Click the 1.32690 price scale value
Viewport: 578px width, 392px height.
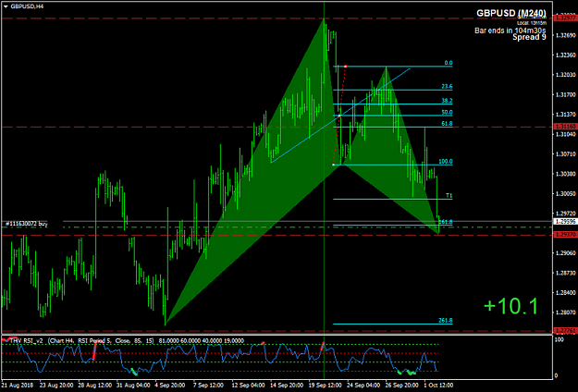click(x=566, y=35)
